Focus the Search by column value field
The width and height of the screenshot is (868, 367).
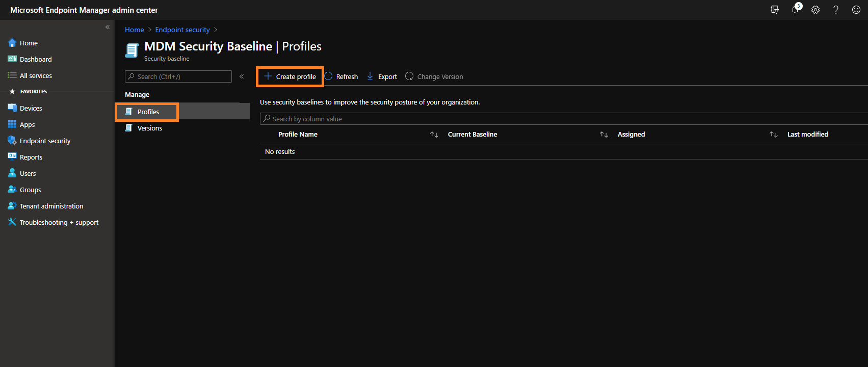pyautogui.click(x=564, y=119)
